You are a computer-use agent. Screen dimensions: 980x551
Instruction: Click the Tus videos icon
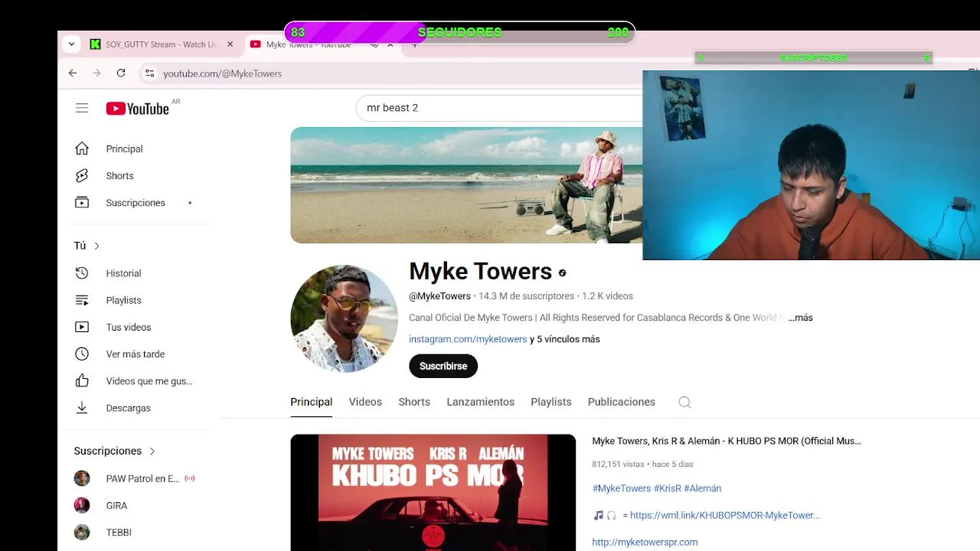click(x=82, y=327)
